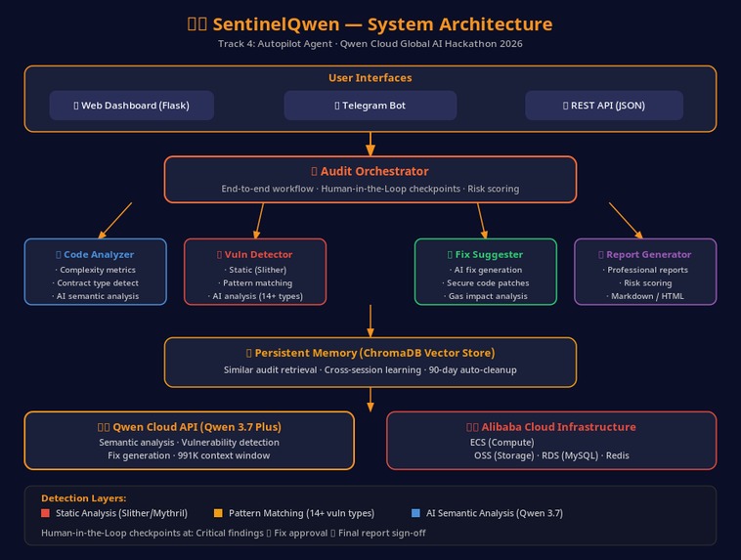Select the Track 4: Autopilot Agent subtitle
The width and height of the screenshot is (741, 560).
click(x=370, y=44)
